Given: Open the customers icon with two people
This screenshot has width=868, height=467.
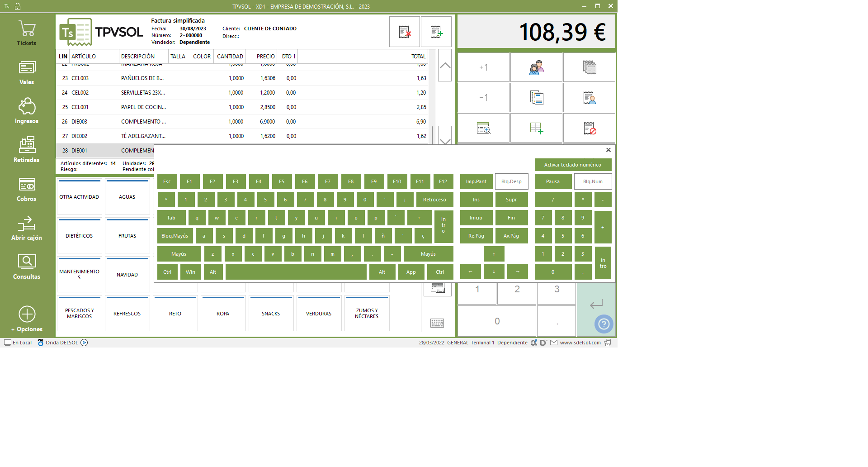Looking at the screenshot, I should [536, 67].
